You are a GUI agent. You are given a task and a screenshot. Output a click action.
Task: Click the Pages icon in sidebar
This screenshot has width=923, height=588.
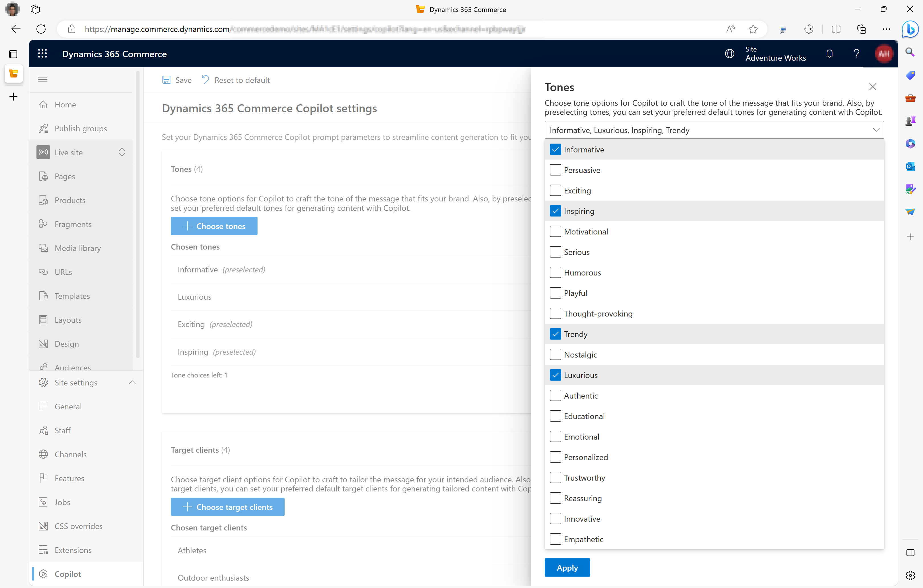tap(44, 176)
